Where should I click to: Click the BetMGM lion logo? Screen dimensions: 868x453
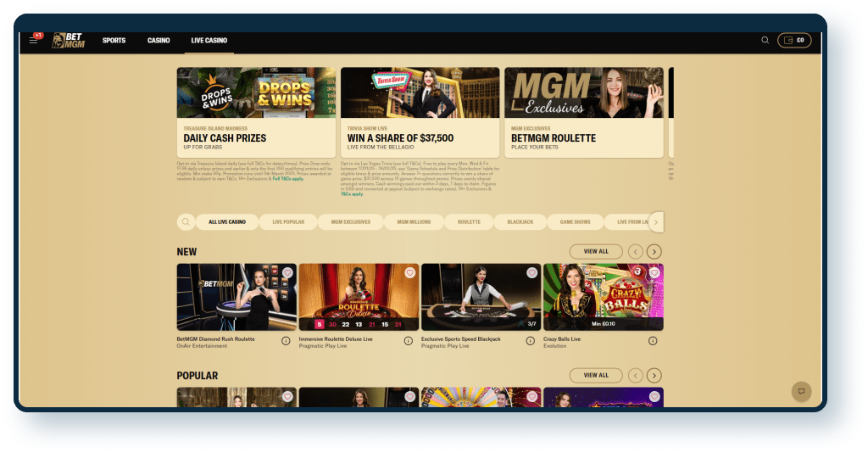click(x=68, y=41)
